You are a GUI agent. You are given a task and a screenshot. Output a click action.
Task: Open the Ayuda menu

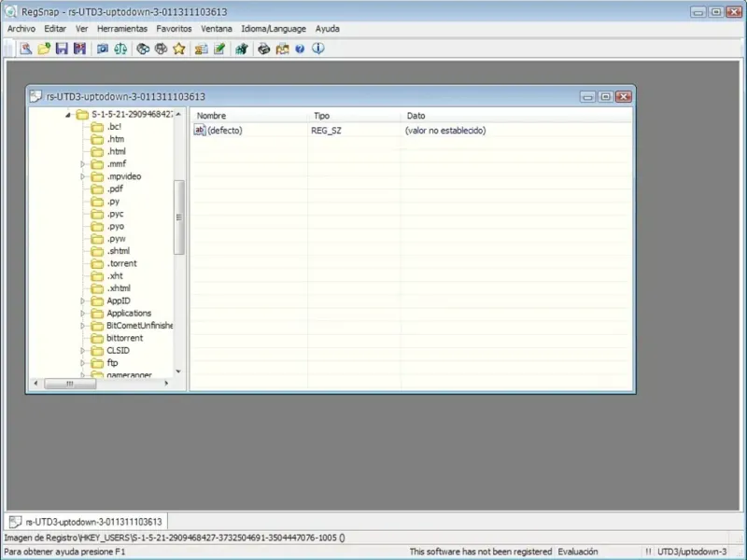point(328,29)
